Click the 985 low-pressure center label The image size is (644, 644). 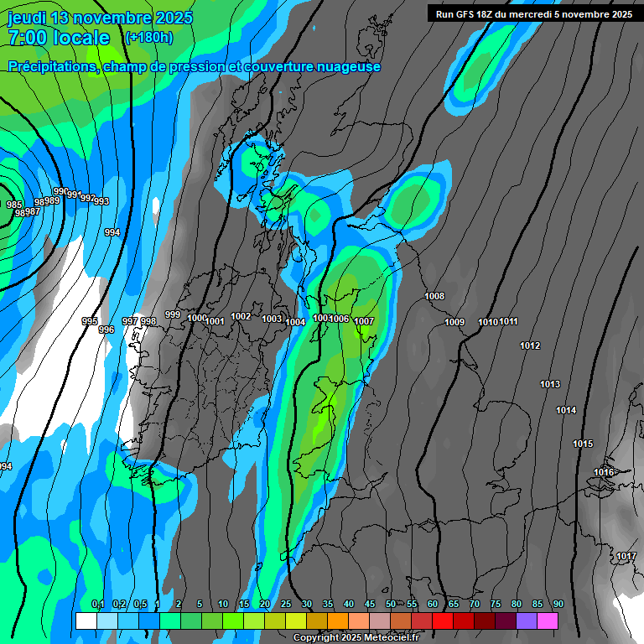[x=14, y=205]
